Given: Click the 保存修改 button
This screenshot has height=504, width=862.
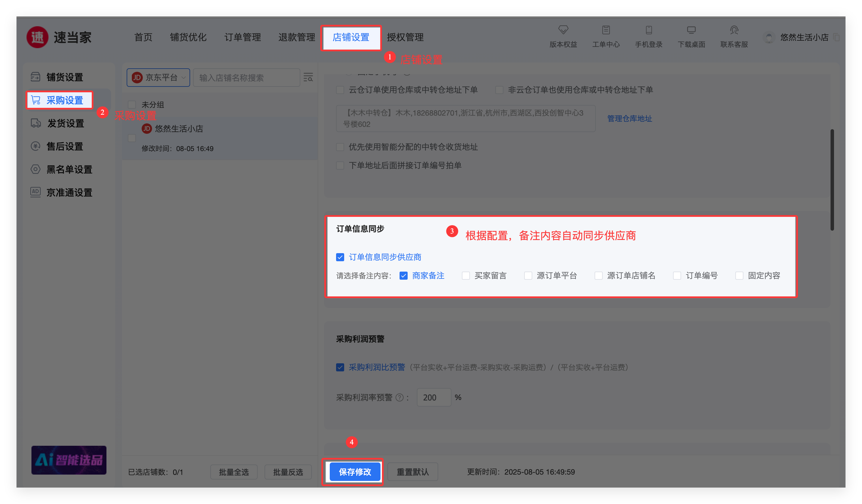Looking at the screenshot, I should (x=355, y=472).
